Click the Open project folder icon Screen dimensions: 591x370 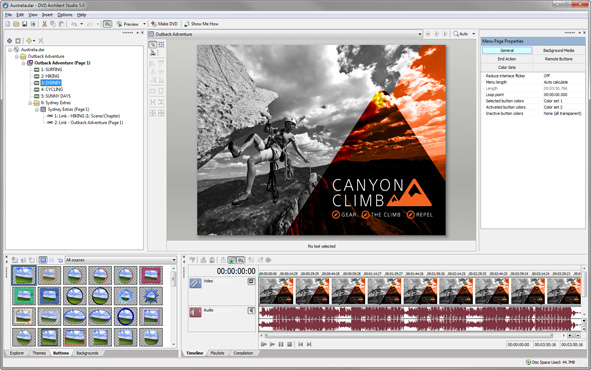[x=16, y=24]
